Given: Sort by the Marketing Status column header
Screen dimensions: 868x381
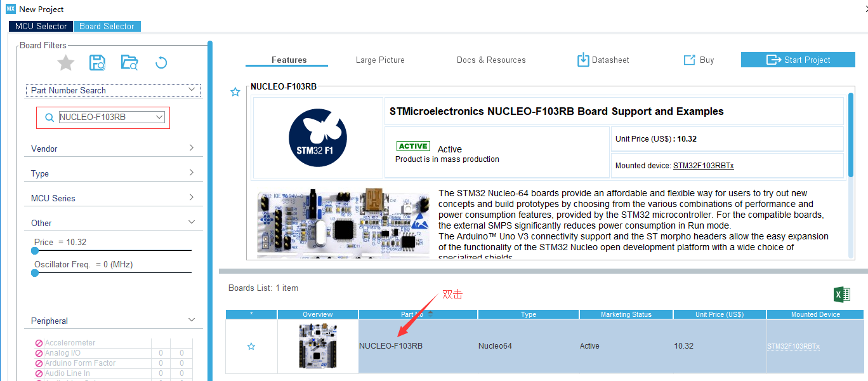Looking at the screenshot, I should coord(626,314).
